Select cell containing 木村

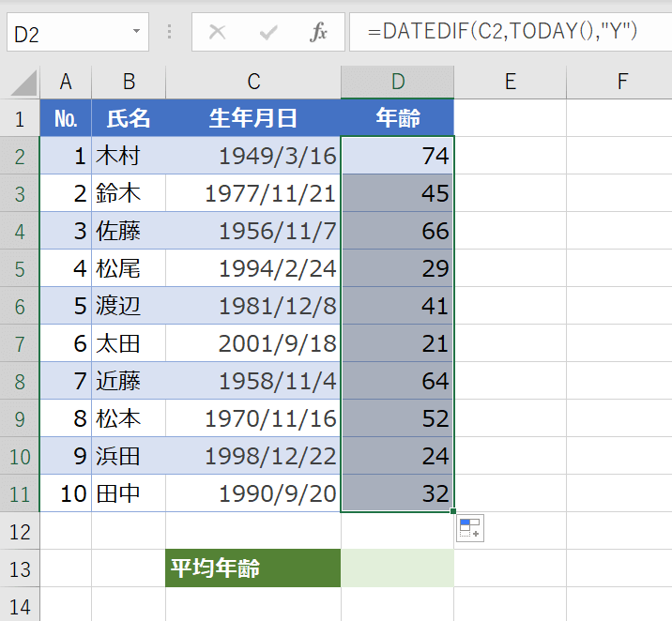[x=129, y=156]
